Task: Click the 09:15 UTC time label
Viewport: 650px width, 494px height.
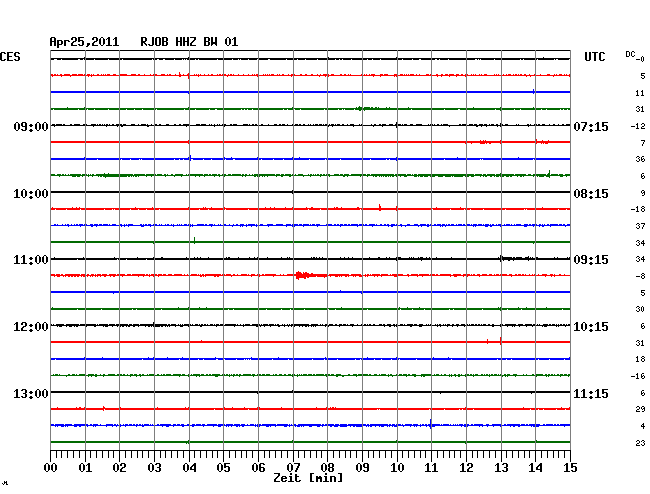Action: click(591, 260)
